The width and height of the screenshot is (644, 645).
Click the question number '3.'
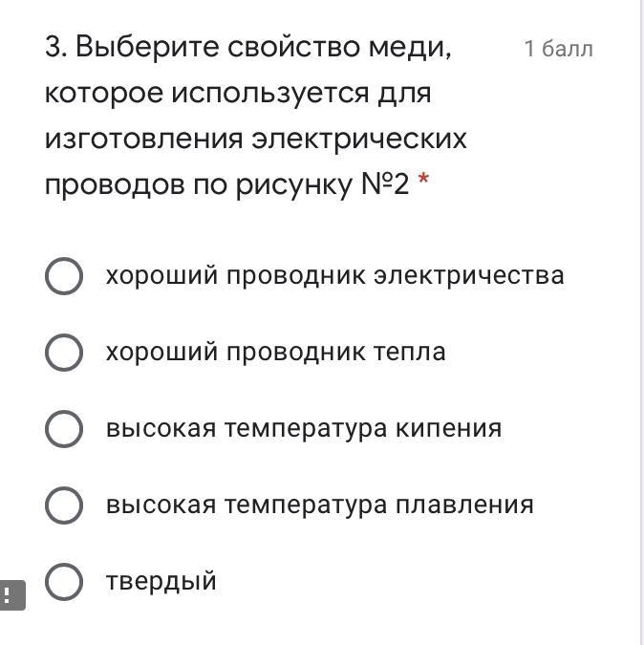point(55,48)
